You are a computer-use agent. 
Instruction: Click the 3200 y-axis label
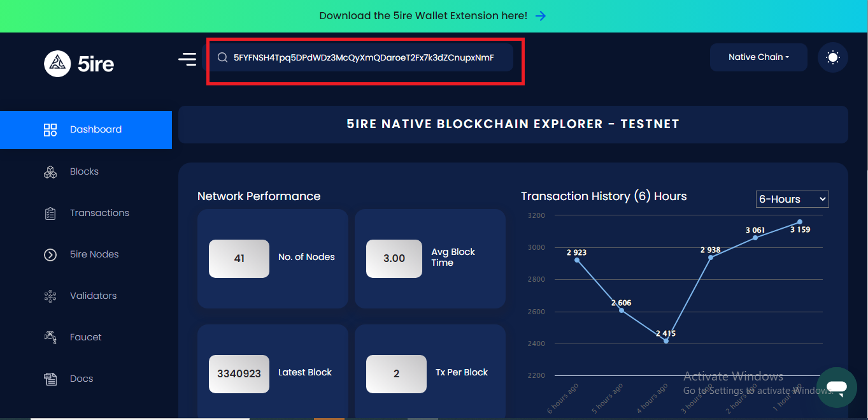(x=536, y=215)
